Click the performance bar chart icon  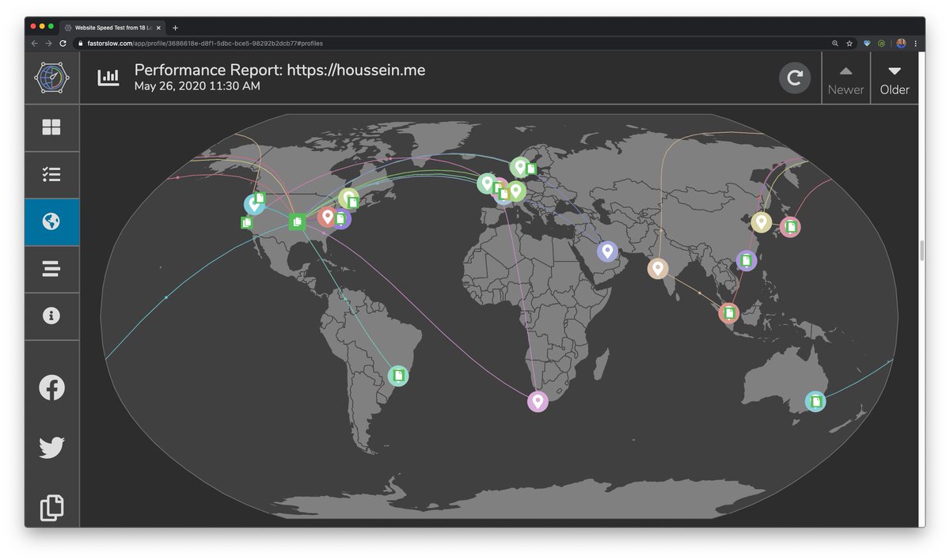coord(108,76)
